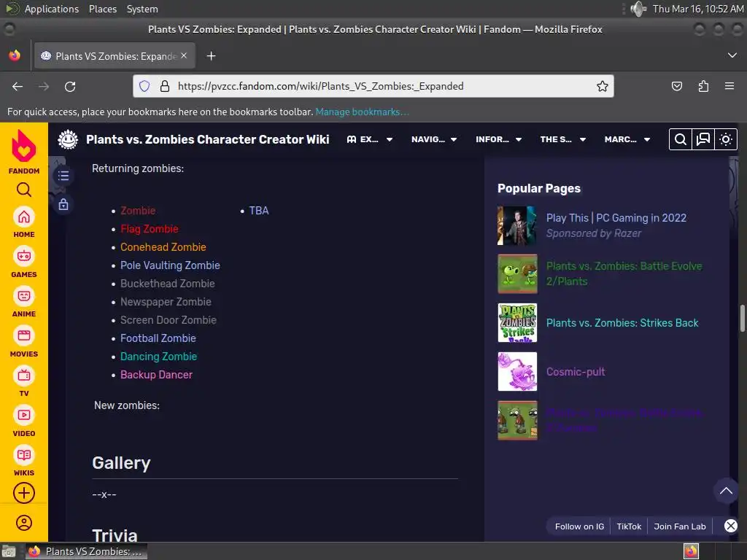Click the Battle Evolve 2/Plants thumbnail
The height and width of the screenshot is (560, 747).
[x=517, y=274]
